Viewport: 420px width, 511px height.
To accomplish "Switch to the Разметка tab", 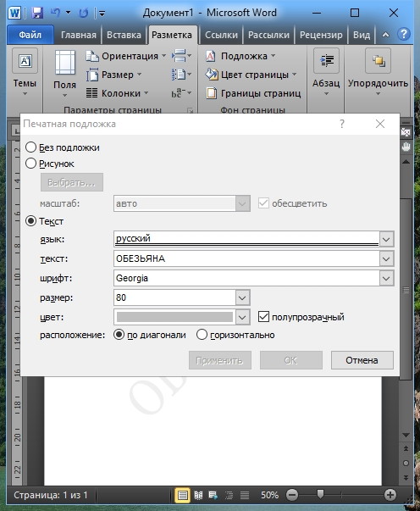I will 172,35.
